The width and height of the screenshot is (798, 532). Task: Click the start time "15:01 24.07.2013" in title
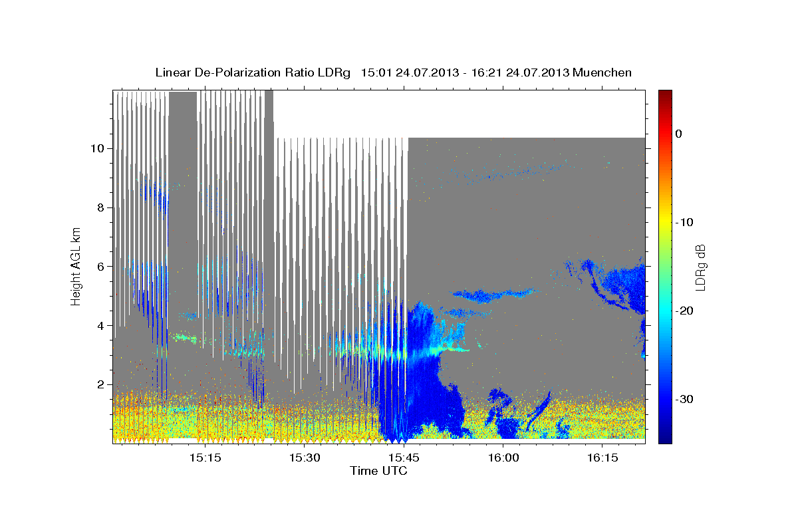[x=410, y=72]
